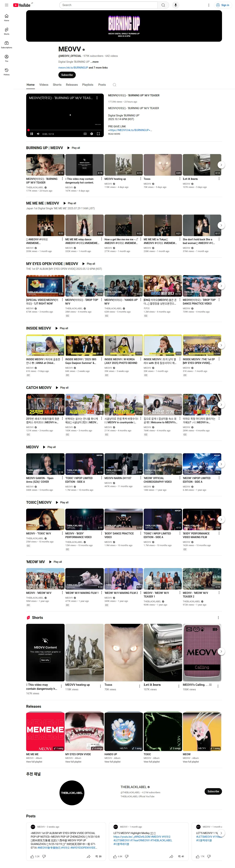Show next videos in INSIDE MEOVV row
235x868 pixels.
(221, 345)
